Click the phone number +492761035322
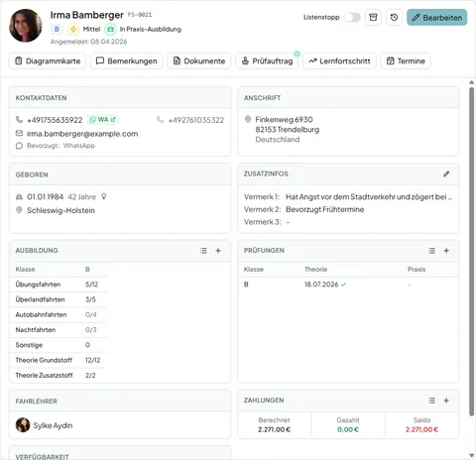Screen dimensions: 476x460 [x=196, y=120]
